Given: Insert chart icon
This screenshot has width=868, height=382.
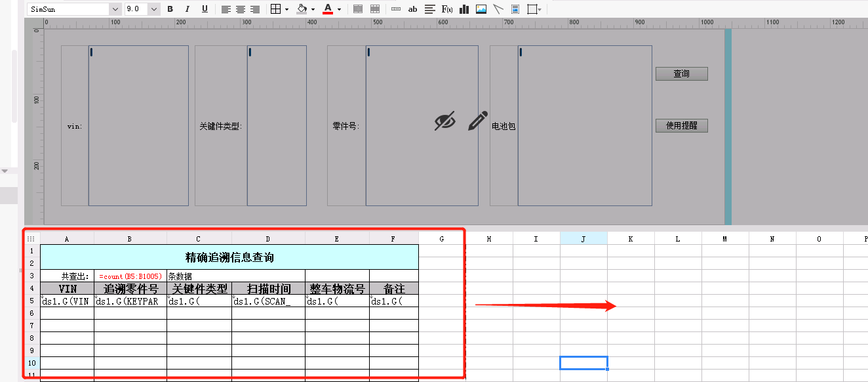Looking at the screenshot, I should click(464, 9).
